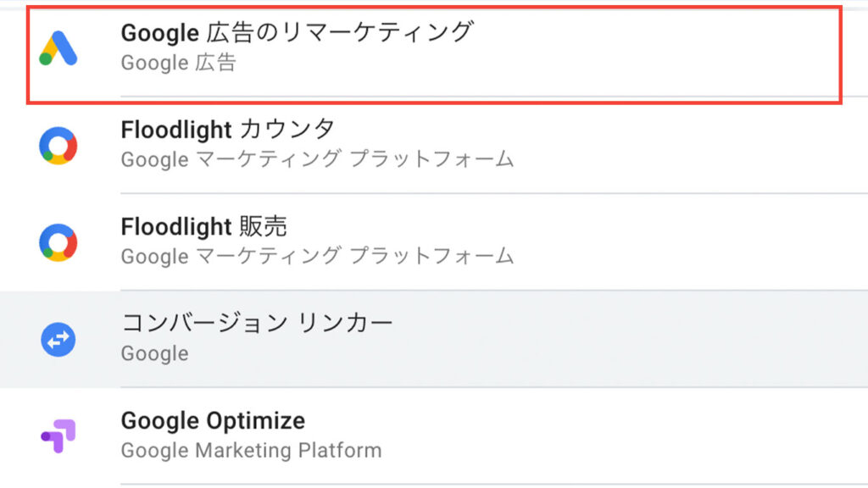Click the Google subtitle under コンバージョン リンカー
Screen dimensions: 868x488
154,353
